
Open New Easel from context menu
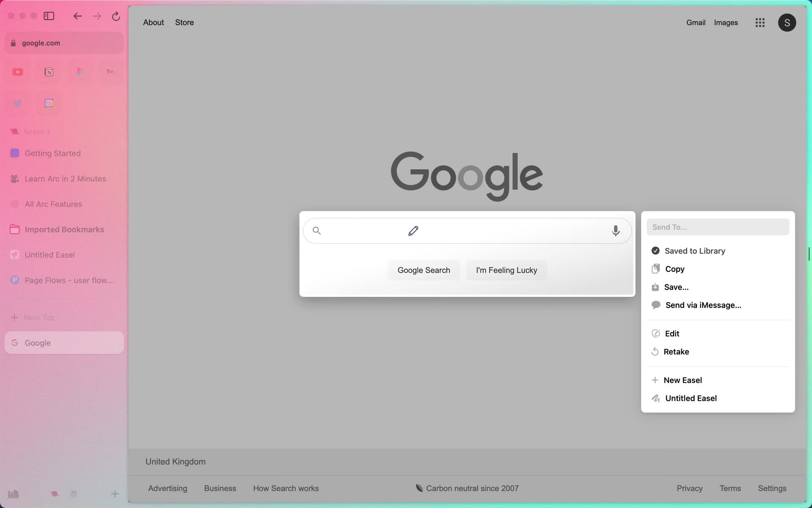point(682,380)
